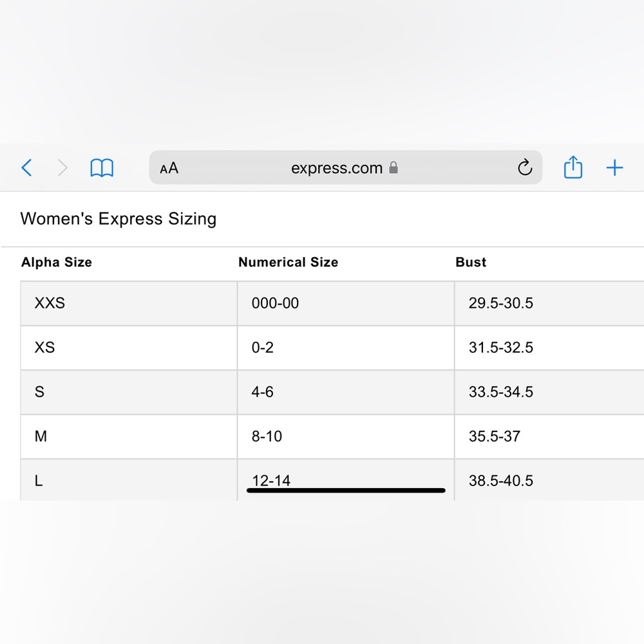This screenshot has height=644, width=644.
Task: Select the Alpha Size column header
Action: (57, 262)
